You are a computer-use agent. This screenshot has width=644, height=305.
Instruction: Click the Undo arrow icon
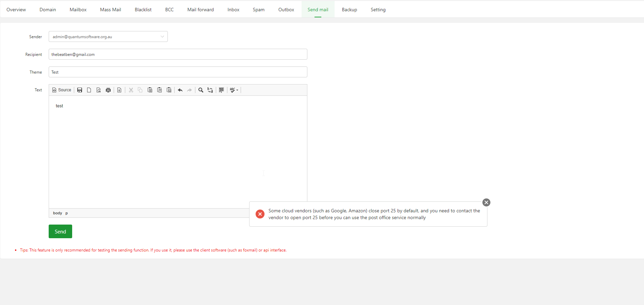click(x=180, y=90)
